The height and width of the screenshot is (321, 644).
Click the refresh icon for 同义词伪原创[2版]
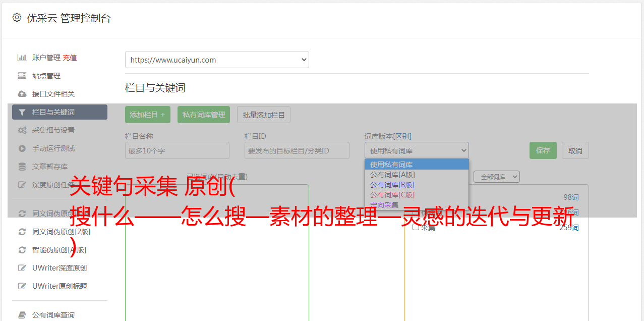click(22, 232)
